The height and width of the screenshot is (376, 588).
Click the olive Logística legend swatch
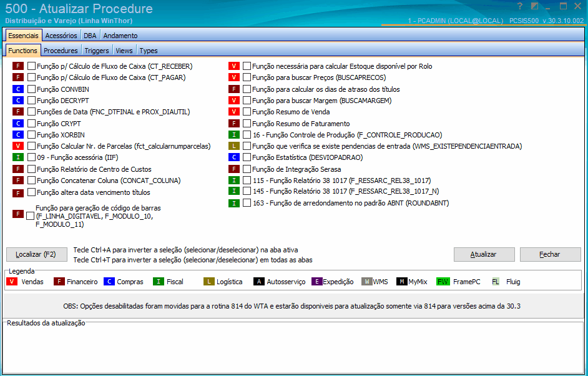pos(209,282)
